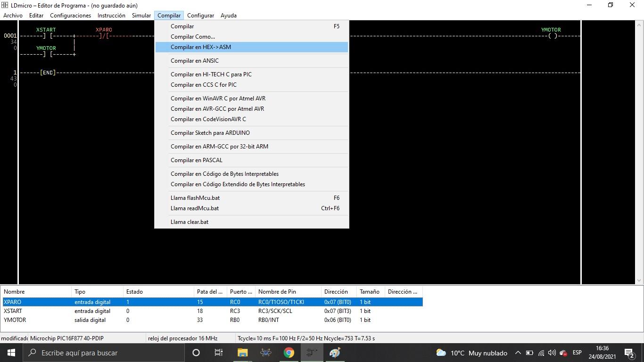The width and height of the screenshot is (644, 362).
Task: Sort the list by Estado column
Action: pyautogui.click(x=159, y=292)
